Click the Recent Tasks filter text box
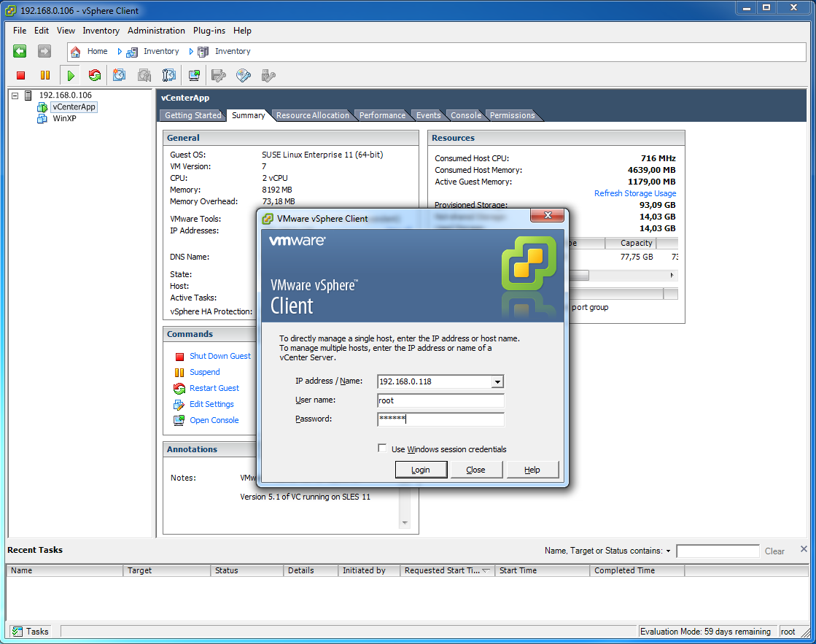This screenshot has height=644, width=816. coord(718,551)
